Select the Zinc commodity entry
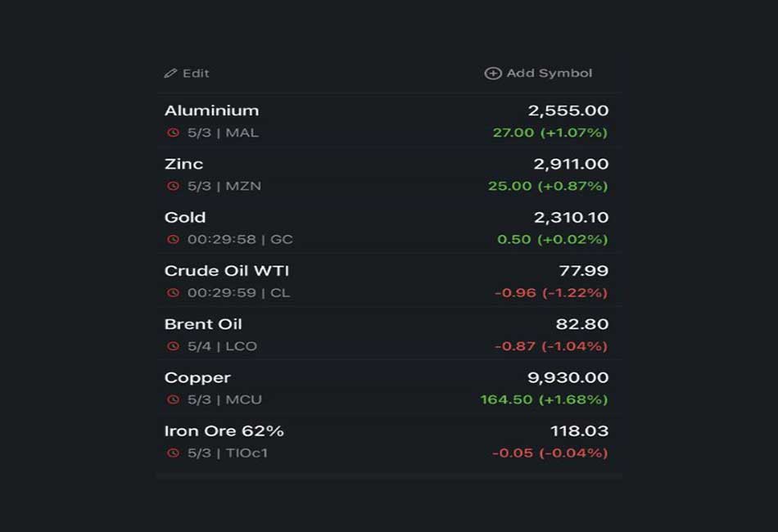Screen dimensions: 778x532 coord(389,174)
